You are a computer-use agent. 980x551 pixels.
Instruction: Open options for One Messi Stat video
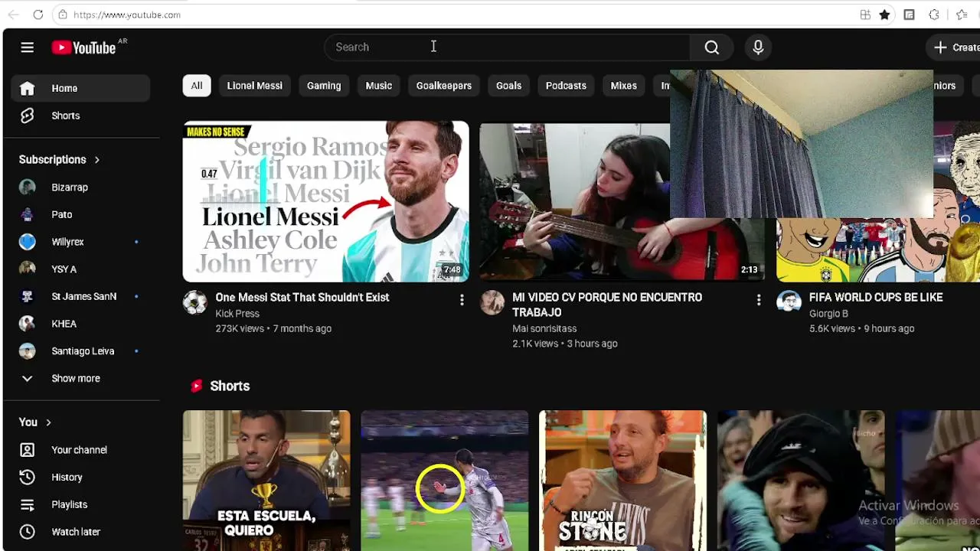462,301
